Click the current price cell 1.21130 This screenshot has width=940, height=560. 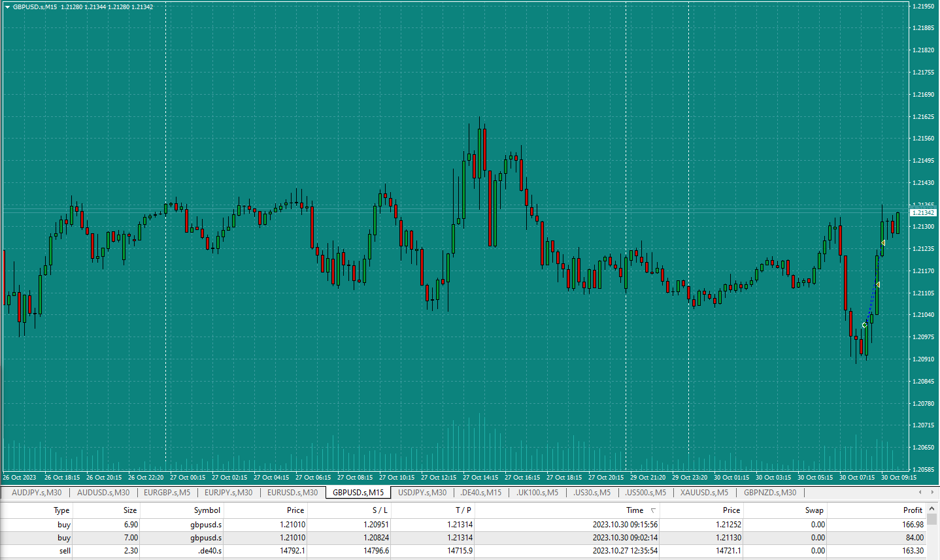729,538
